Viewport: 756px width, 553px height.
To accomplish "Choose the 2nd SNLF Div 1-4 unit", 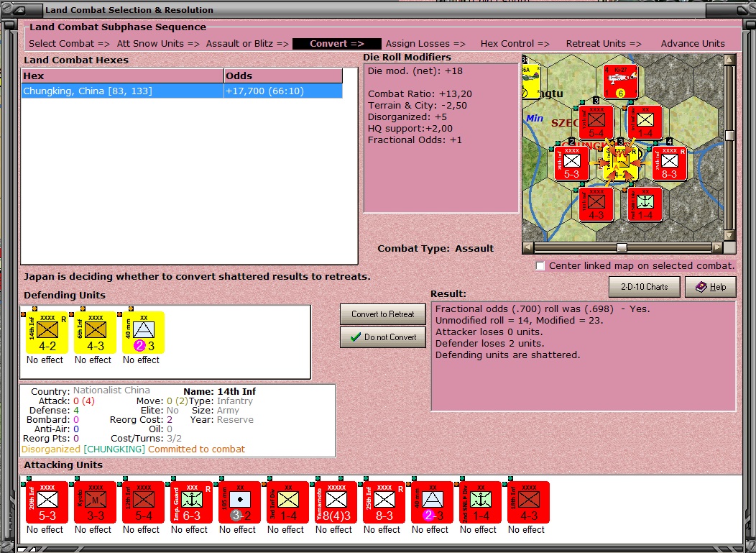I will (481, 502).
